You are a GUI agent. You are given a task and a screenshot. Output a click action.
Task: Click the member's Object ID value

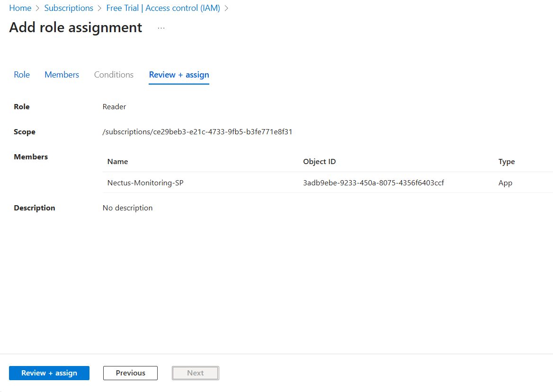tap(373, 183)
